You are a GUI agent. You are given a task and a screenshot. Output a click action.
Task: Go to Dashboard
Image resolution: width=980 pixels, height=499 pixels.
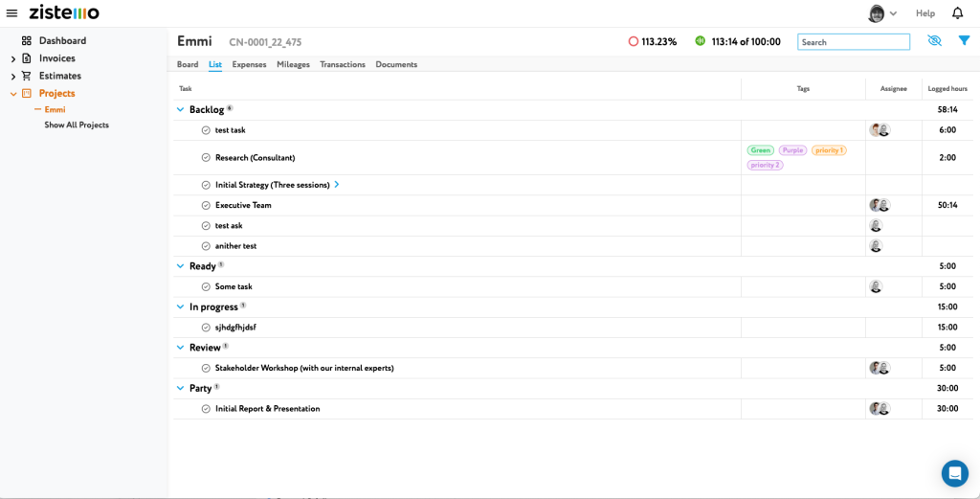point(62,40)
